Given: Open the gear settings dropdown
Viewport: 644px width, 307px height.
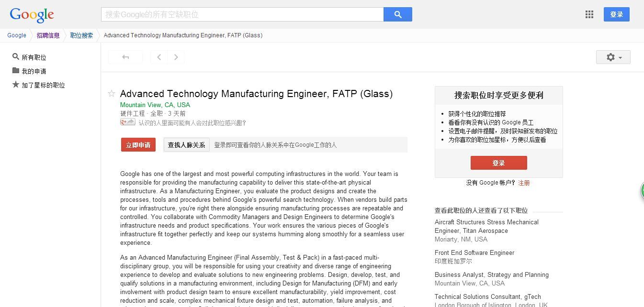Looking at the screenshot, I should click(x=613, y=57).
